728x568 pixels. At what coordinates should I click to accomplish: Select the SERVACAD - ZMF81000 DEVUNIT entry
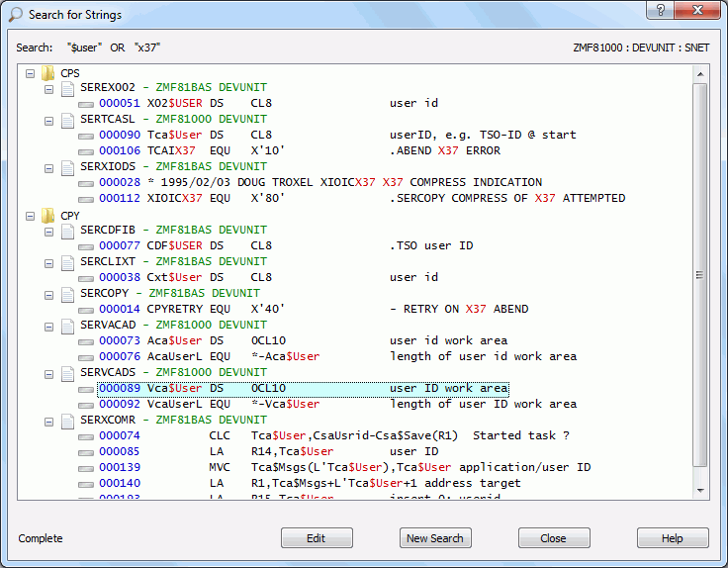point(174,325)
